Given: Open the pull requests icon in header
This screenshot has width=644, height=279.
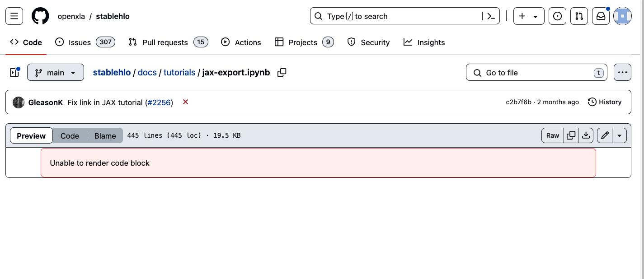Looking at the screenshot, I should [x=579, y=16].
